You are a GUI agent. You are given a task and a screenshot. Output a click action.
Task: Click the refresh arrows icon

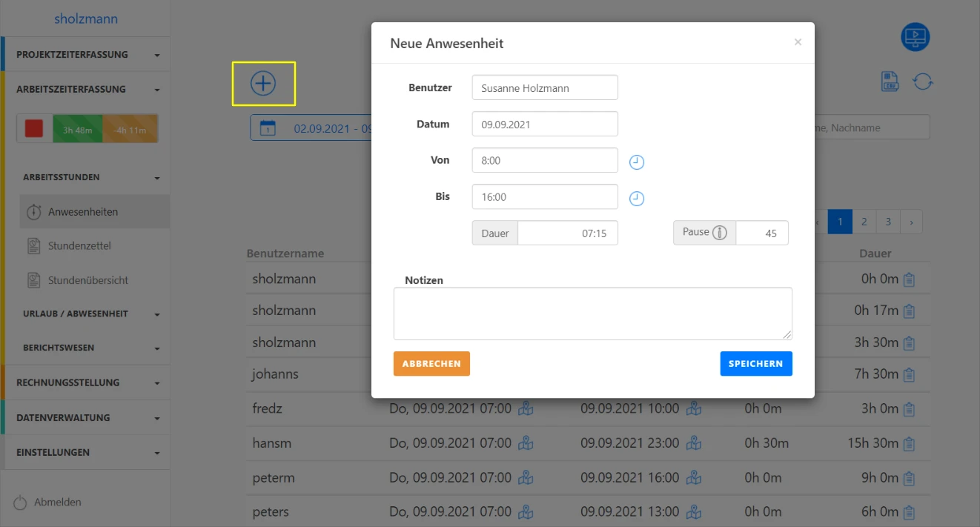(x=923, y=82)
